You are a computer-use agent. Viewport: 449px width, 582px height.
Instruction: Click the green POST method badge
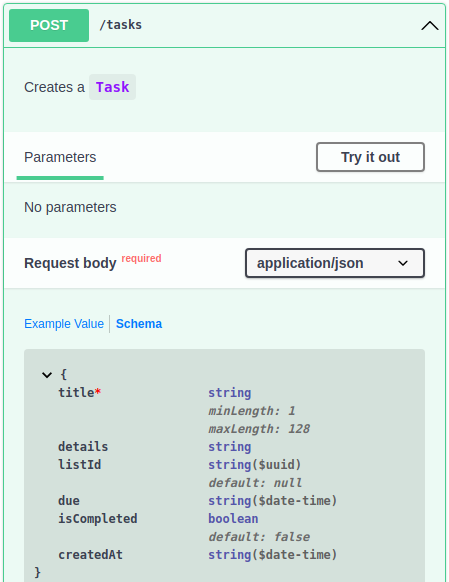49,25
